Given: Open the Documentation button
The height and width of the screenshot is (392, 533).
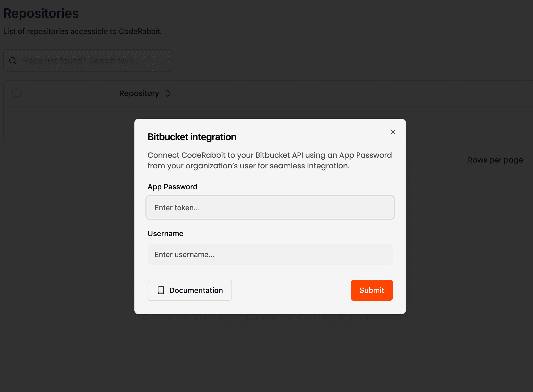Looking at the screenshot, I should (x=190, y=290).
